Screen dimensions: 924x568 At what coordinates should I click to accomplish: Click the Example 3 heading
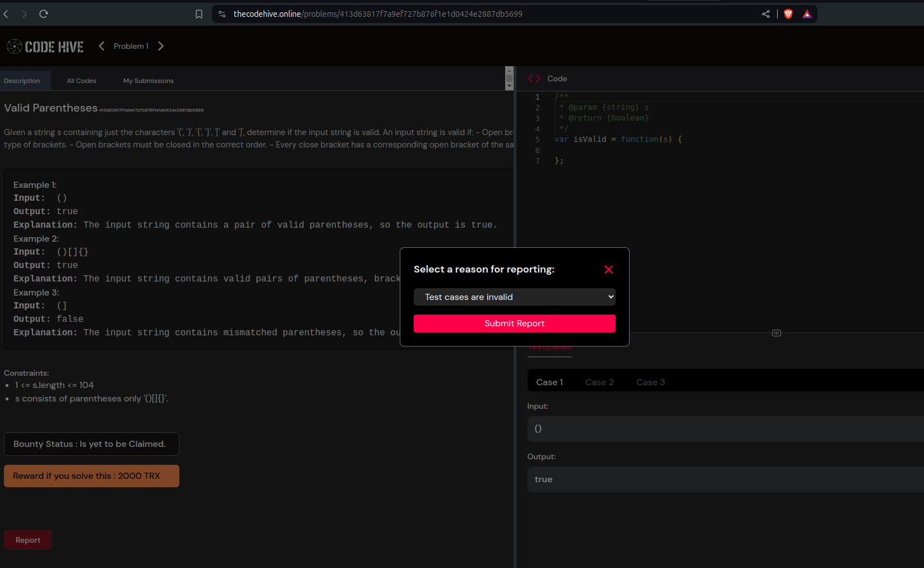click(x=36, y=293)
